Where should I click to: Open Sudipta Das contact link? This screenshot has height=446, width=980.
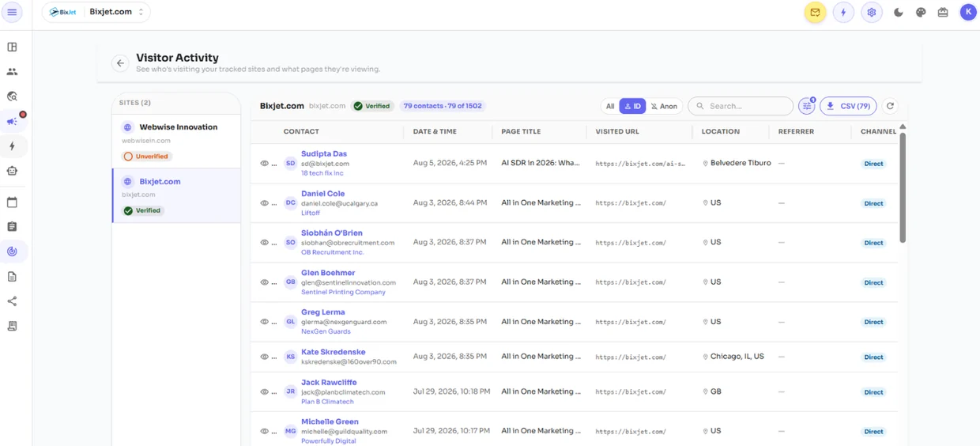pos(324,153)
